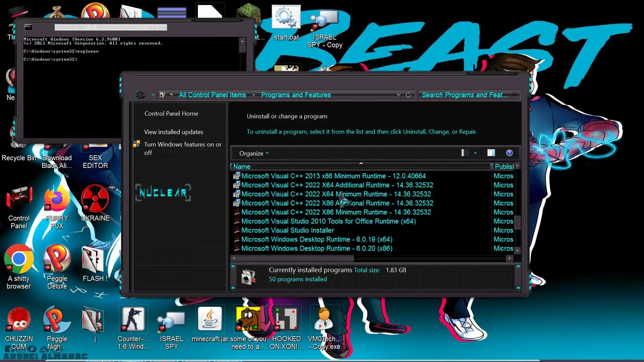The height and width of the screenshot is (362, 644).
Task: Open the UKRAINE radiation desktop icon
Action: [x=95, y=198]
